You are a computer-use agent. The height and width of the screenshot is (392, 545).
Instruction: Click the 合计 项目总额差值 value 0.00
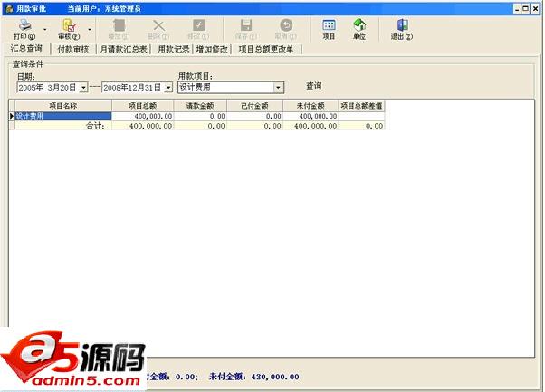click(361, 126)
